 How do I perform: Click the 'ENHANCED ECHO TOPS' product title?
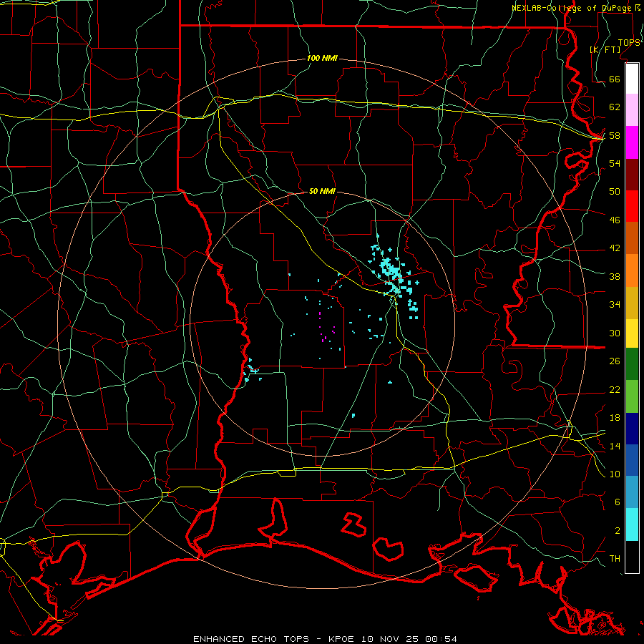click(251, 639)
